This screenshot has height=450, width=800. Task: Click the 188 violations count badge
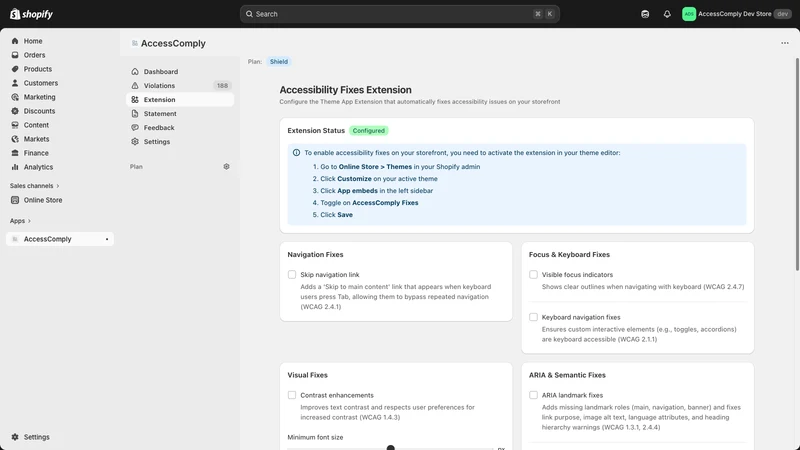(x=222, y=86)
